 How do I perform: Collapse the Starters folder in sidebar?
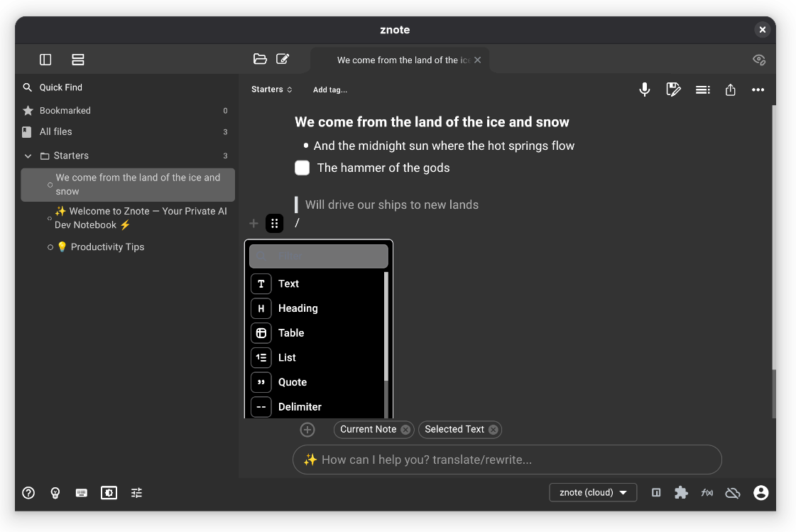28,156
